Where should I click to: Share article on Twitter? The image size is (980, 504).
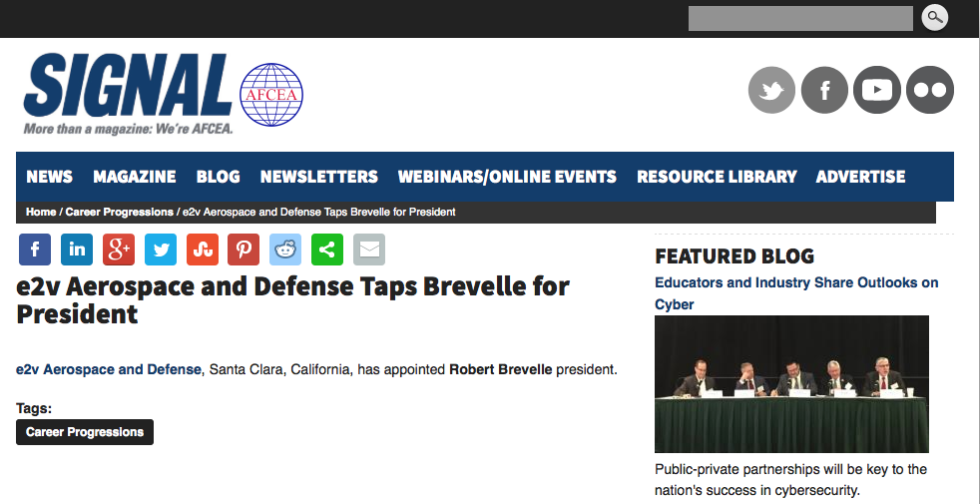(x=161, y=250)
